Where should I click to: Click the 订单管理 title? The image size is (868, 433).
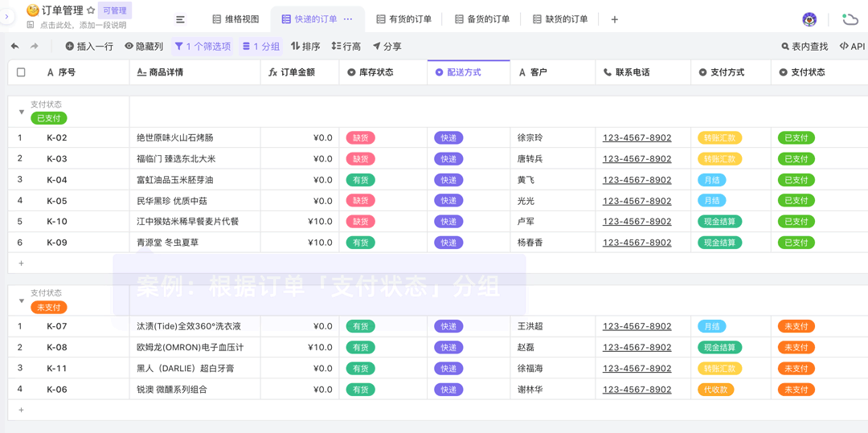63,10
